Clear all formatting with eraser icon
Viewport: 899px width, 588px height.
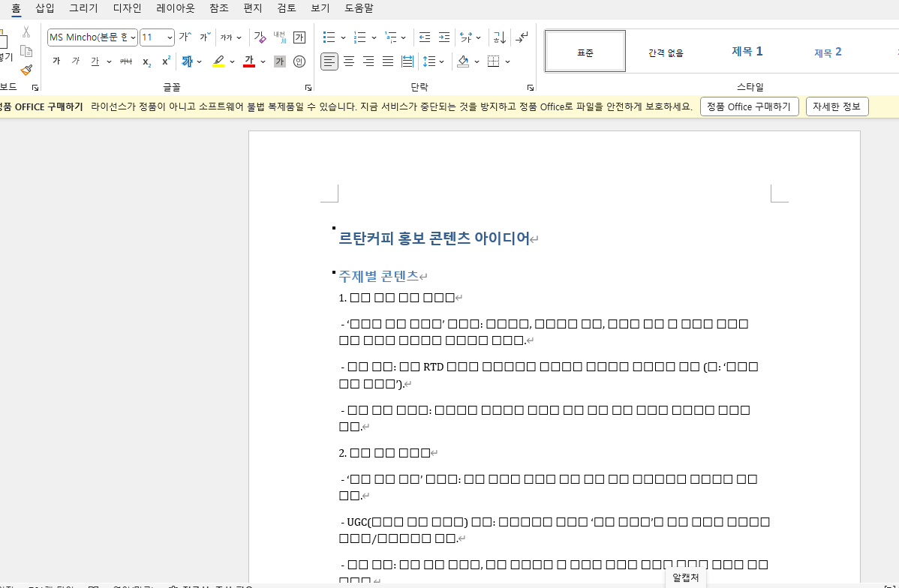click(x=260, y=37)
